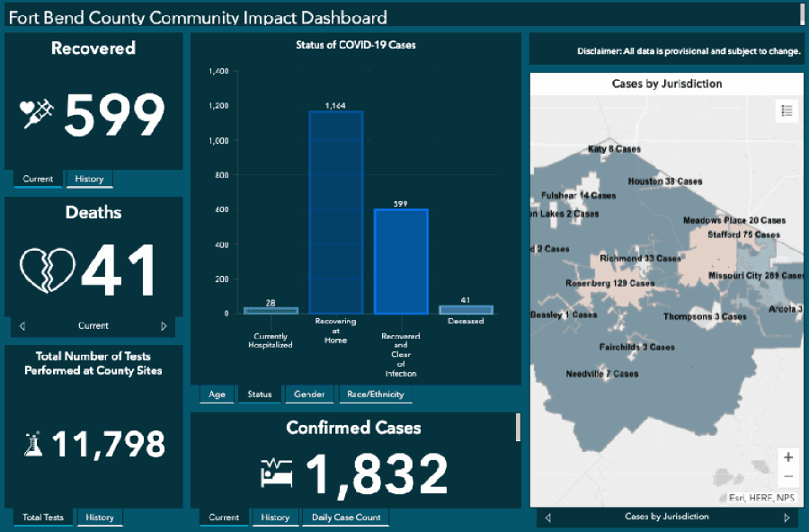Click the 41 deaths number
The height and width of the screenshot is (532, 809).
[119, 270]
